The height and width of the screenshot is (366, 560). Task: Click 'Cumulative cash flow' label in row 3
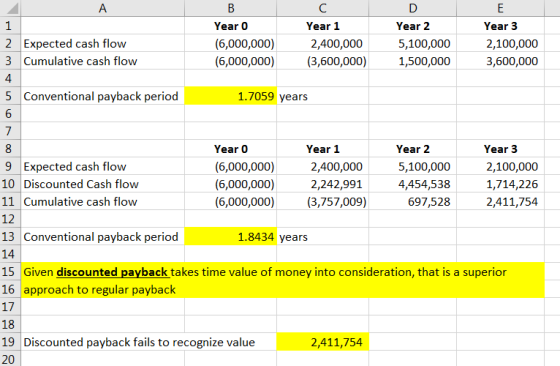click(x=80, y=61)
